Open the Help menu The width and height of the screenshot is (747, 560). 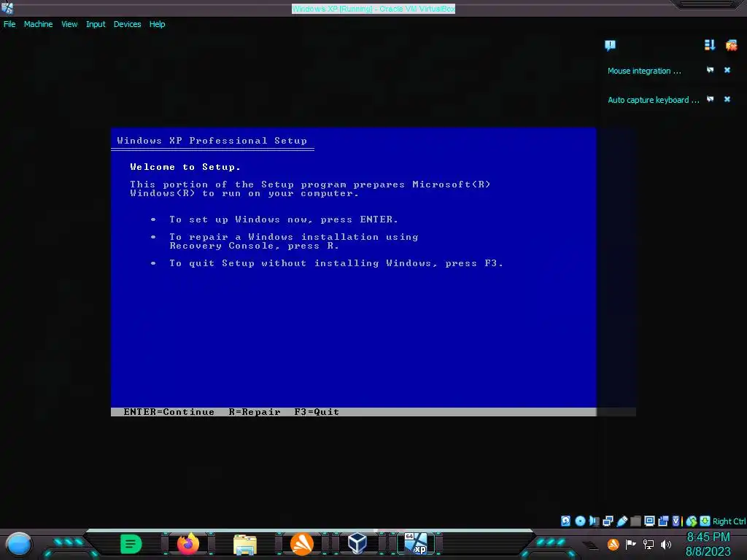point(158,24)
